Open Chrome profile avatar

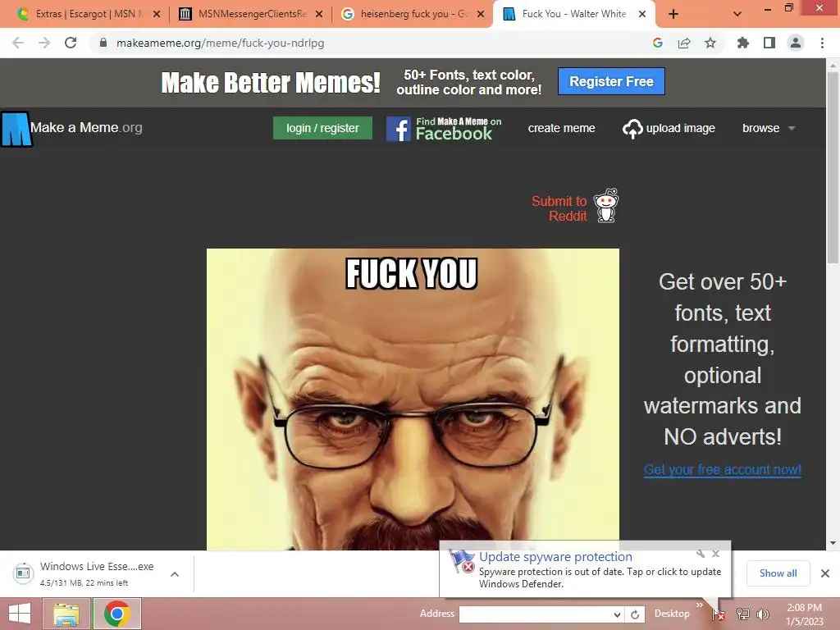click(x=796, y=43)
